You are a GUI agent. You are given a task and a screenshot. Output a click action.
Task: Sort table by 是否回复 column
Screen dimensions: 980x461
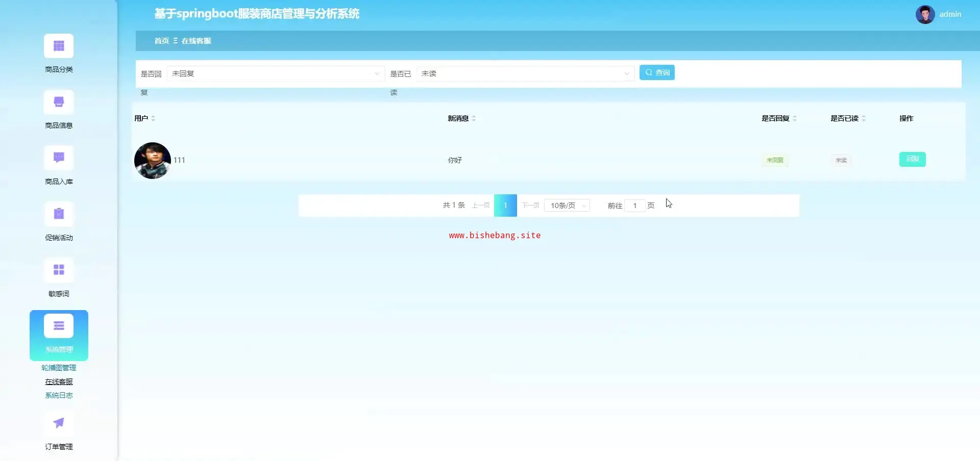(795, 118)
